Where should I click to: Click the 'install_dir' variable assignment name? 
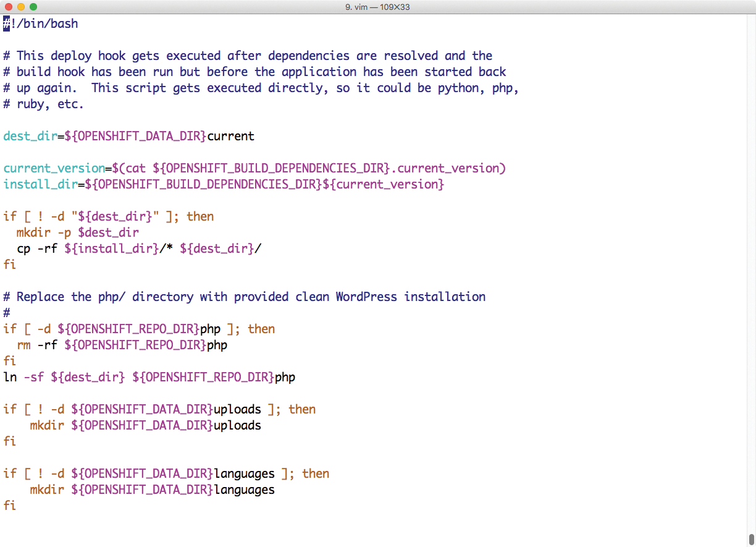[x=40, y=184]
